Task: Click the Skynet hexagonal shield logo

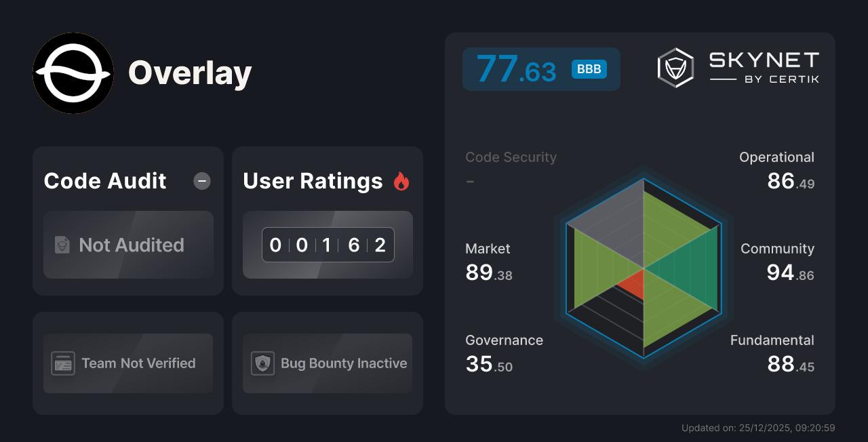Action: 675,67
